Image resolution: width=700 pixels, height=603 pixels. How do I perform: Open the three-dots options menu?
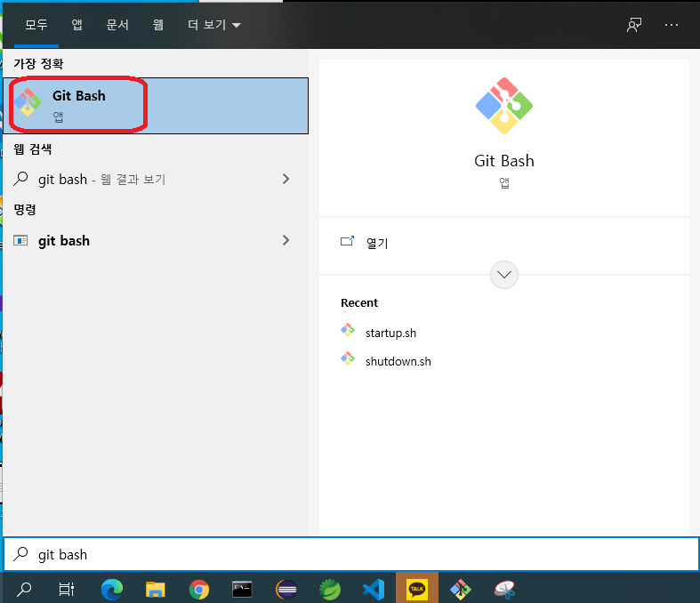(672, 25)
